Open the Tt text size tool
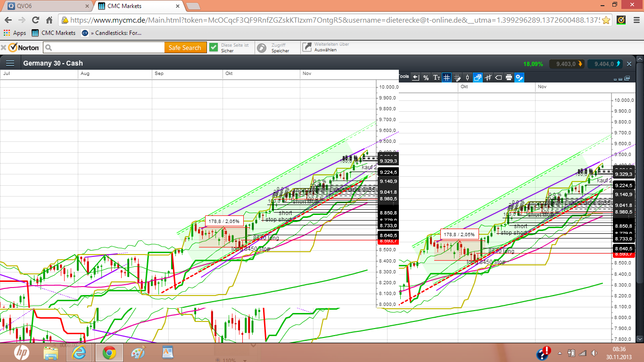This screenshot has width=644, height=362. click(437, 77)
